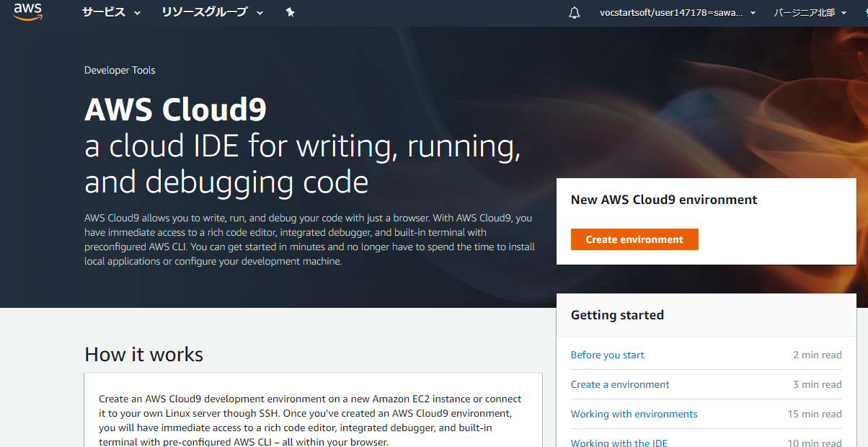This screenshot has width=868, height=447.
Task: Click the AWS logo home icon
Action: click(27, 12)
